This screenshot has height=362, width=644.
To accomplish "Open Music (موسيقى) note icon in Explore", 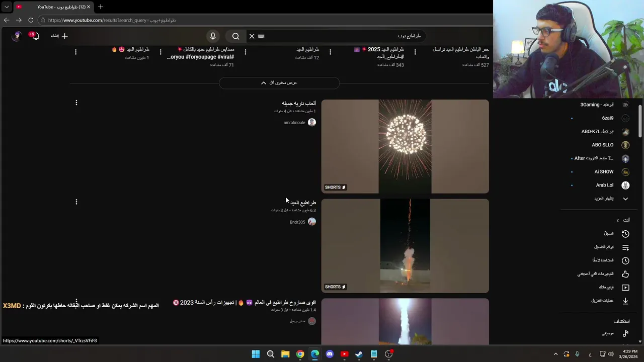I will (x=625, y=333).
